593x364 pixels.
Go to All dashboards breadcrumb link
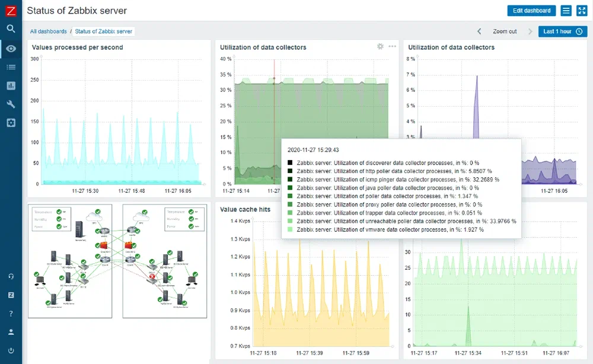pyautogui.click(x=49, y=31)
